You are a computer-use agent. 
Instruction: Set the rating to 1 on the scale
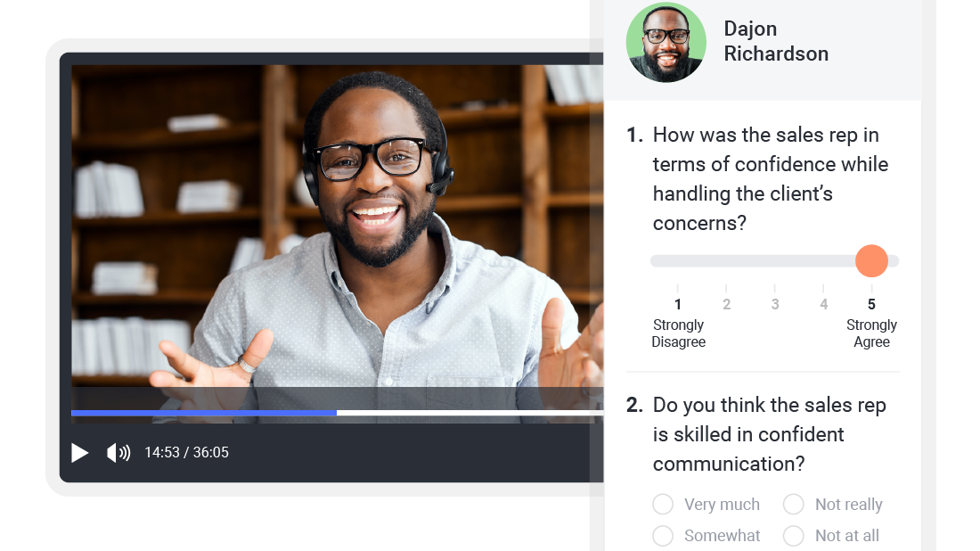678,304
